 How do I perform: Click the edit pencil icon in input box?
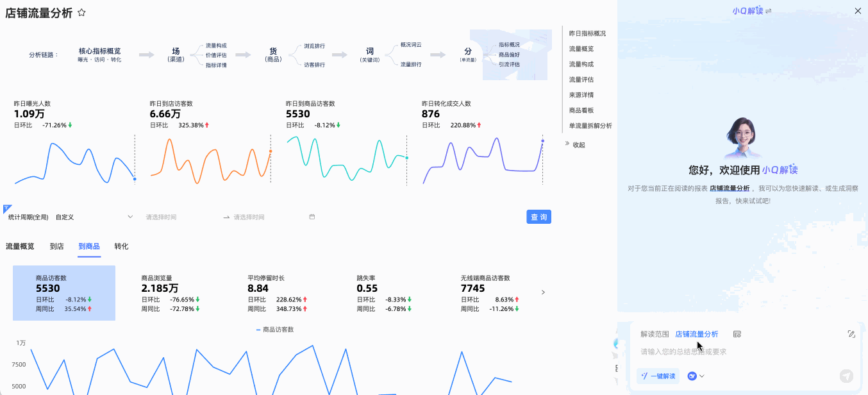851,334
